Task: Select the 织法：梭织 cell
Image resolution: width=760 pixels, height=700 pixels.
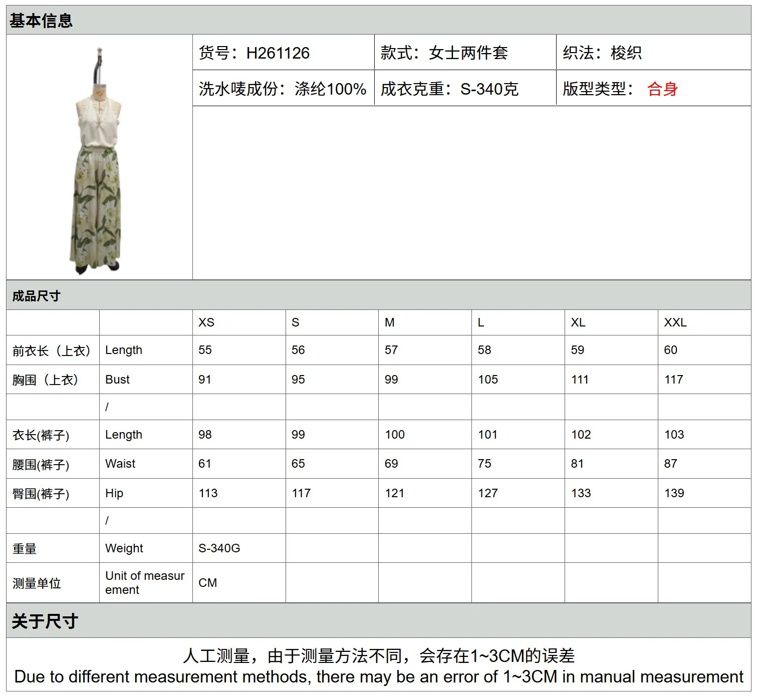Action: 654,53
